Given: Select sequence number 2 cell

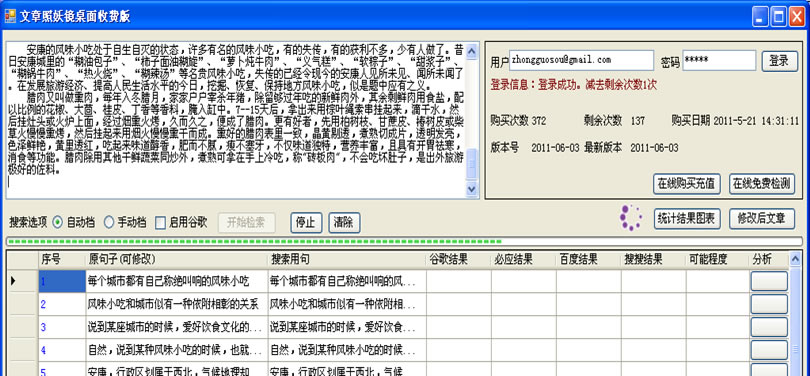Looking at the screenshot, I should pyautogui.click(x=62, y=305).
